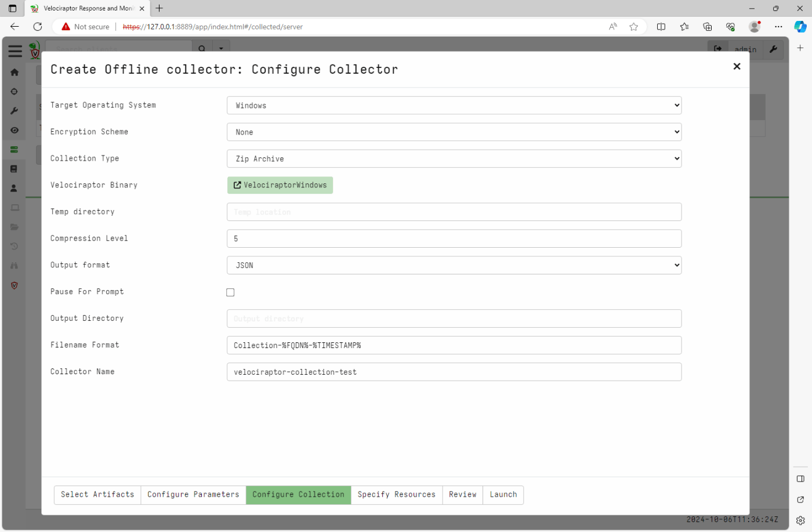Click the admin username button

(x=746, y=49)
